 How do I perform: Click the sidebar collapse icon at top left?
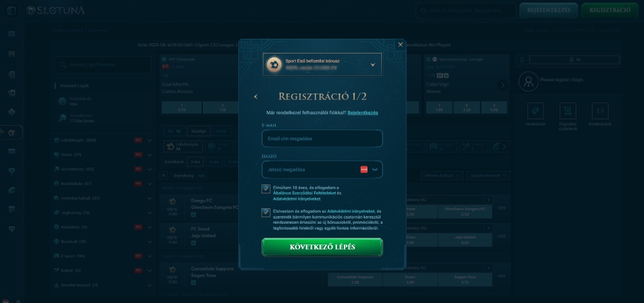pos(12,11)
